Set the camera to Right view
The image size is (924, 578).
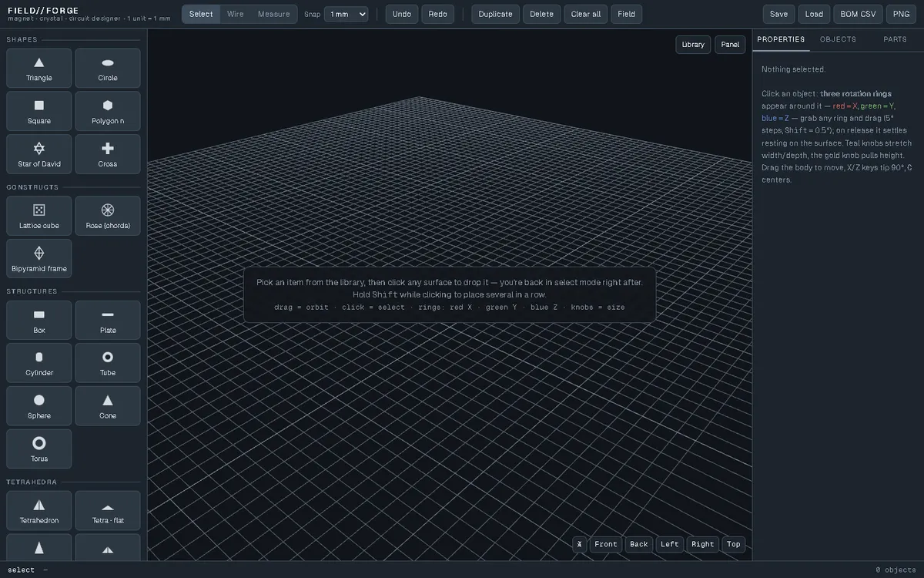tap(703, 544)
